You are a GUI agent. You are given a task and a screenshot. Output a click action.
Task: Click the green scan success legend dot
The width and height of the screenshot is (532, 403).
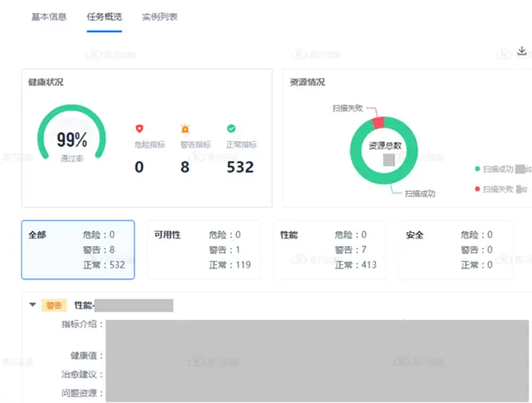(x=478, y=167)
